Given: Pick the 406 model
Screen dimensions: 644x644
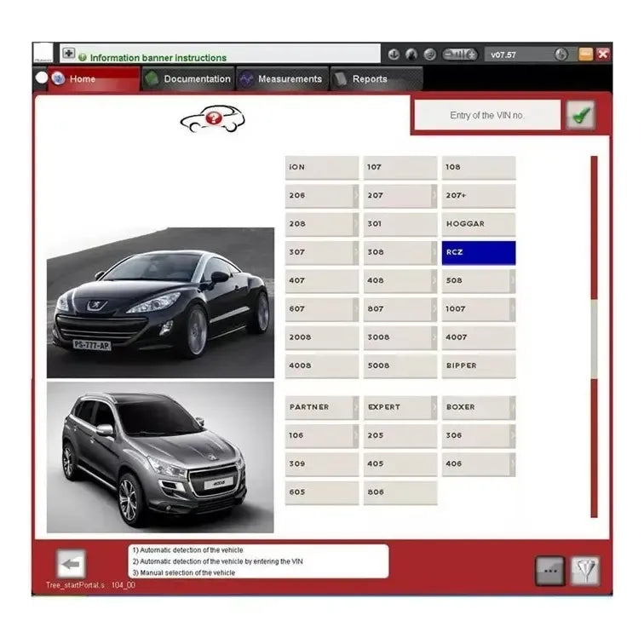Looking at the screenshot, I should point(479,463).
